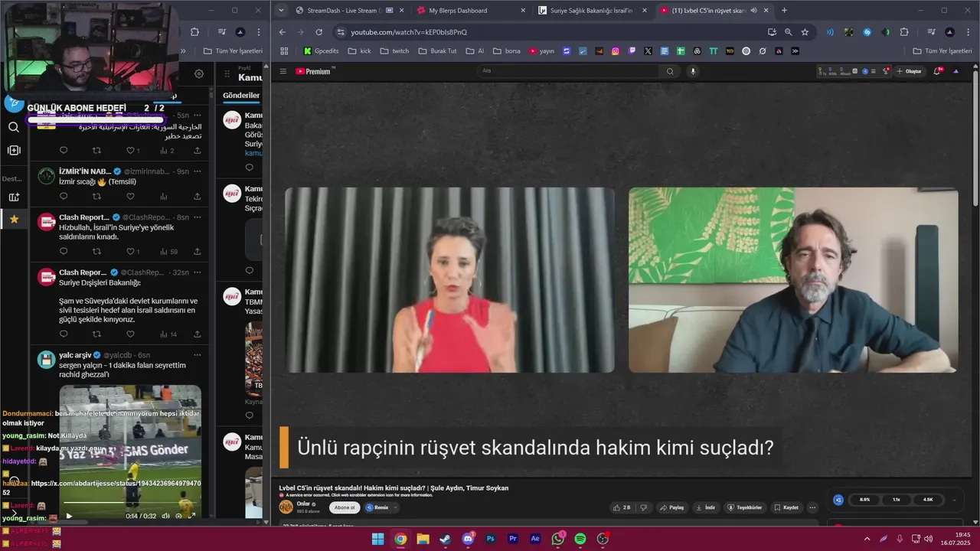The image size is (980, 551).
Task: Show hidden system tray icons
Action: (867, 539)
